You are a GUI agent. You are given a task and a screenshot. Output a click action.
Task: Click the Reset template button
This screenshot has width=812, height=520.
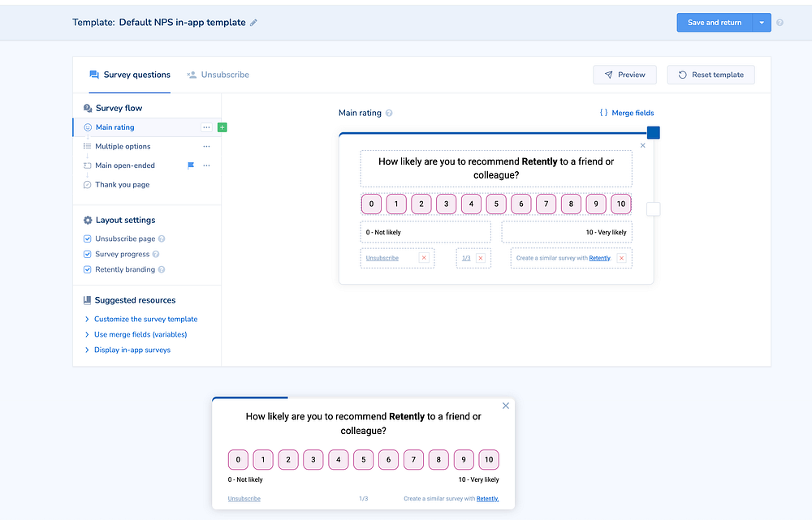710,75
